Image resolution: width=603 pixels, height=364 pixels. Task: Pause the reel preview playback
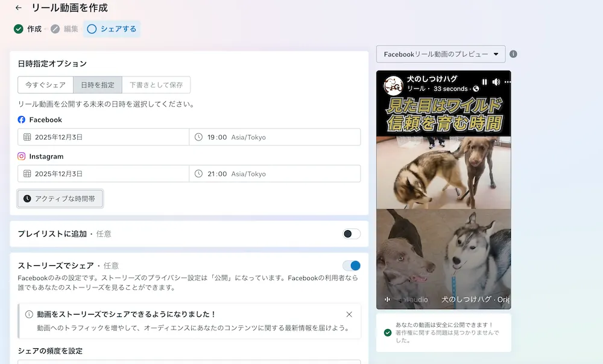point(485,81)
